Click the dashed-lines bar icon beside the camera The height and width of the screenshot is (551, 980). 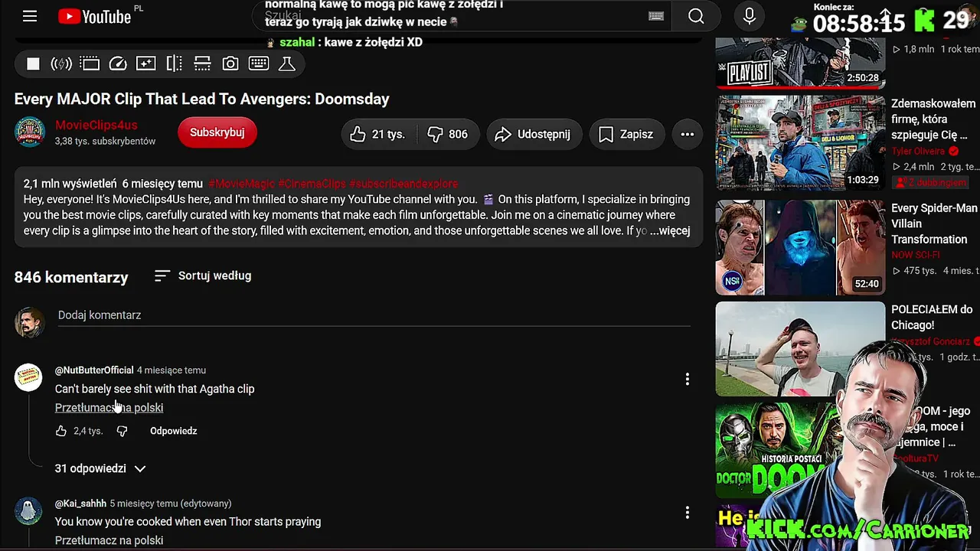click(202, 64)
